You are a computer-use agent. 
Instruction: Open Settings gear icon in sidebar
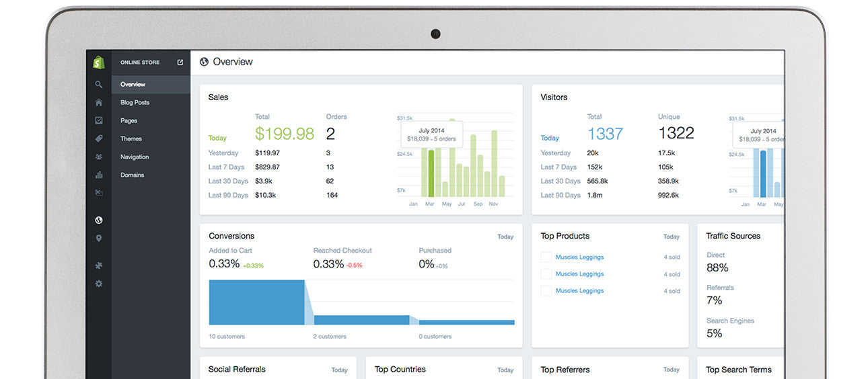[99, 284]
